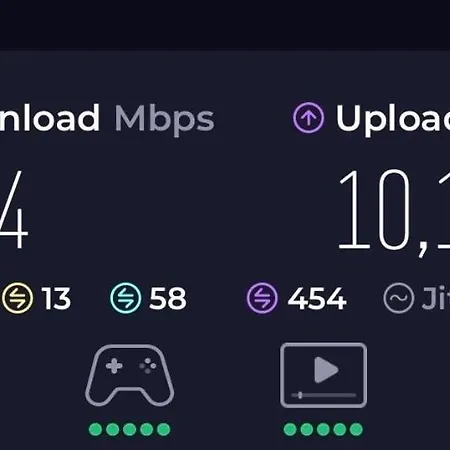Click the gray jitter wave icon
This screenshot has width=450, height=450.
(399, 298)
